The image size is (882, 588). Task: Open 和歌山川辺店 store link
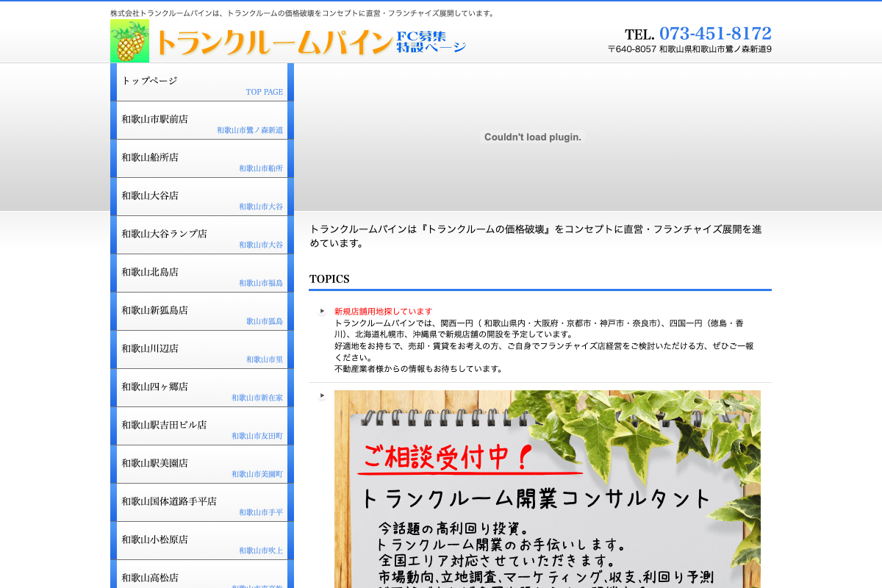pyautogui.click(x=202, y=350)
